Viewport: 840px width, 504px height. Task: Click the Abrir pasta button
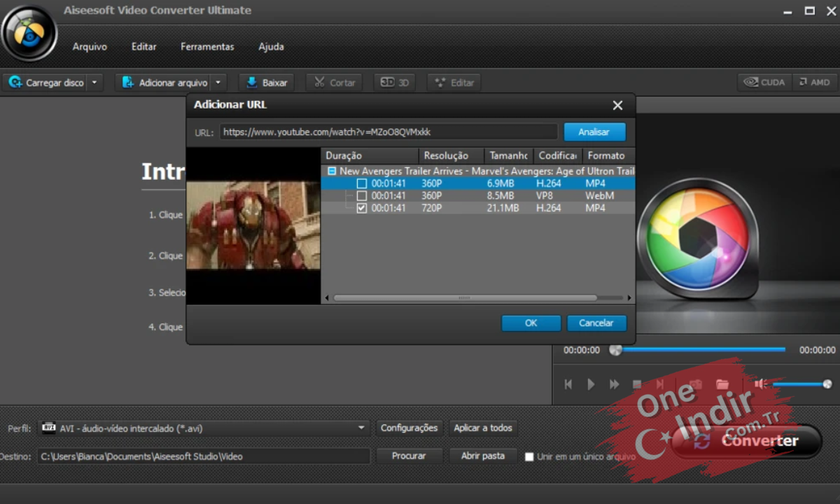483,456
